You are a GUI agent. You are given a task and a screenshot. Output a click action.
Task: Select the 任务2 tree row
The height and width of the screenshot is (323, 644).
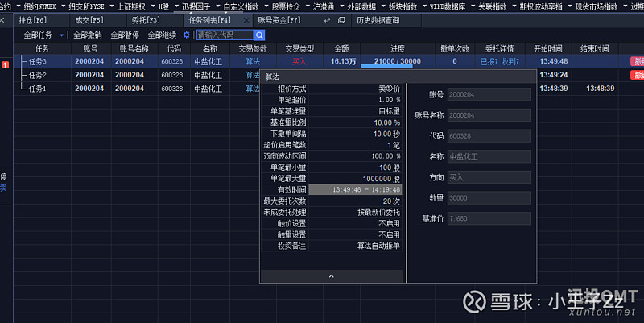click(37, 75)
